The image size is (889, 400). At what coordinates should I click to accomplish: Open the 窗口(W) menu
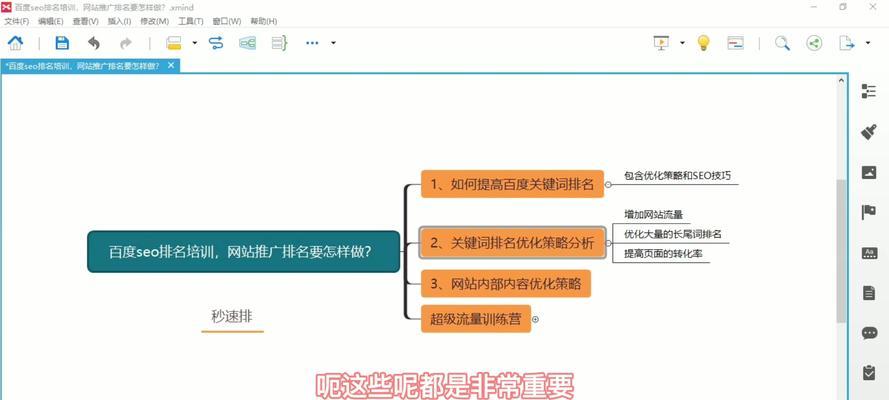click(226, 21)
